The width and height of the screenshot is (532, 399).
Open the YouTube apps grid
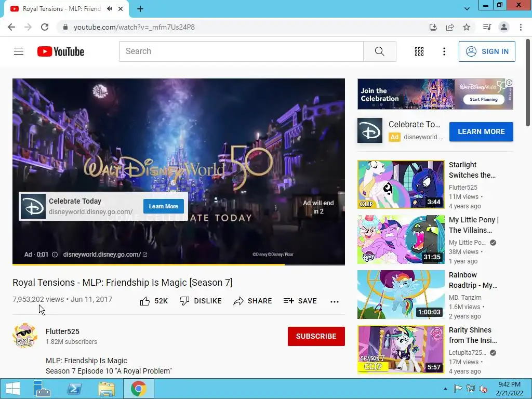point(419,51)
